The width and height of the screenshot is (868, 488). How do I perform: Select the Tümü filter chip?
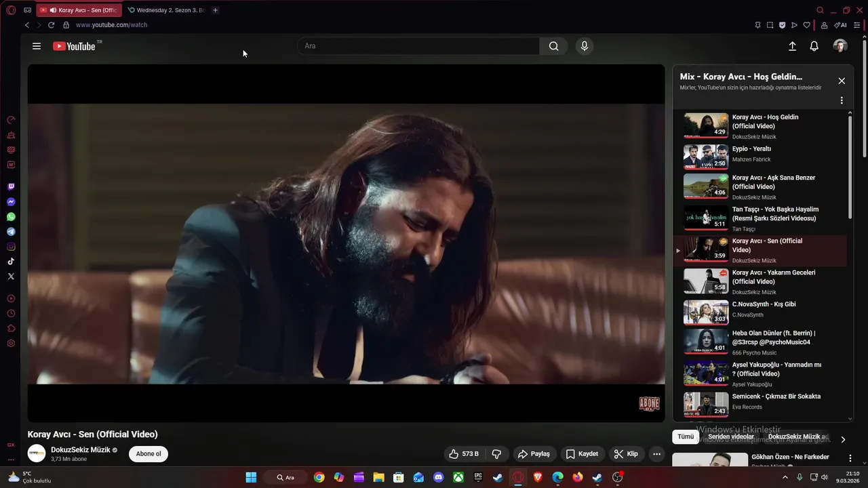[686, 437]
